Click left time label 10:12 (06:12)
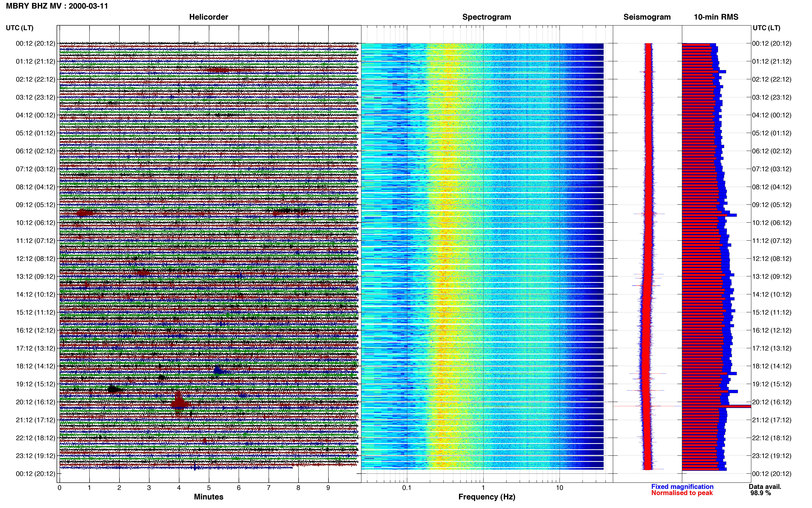Viewport: 812px width, 508px height. pyautogui.click(x=36, y=223)
